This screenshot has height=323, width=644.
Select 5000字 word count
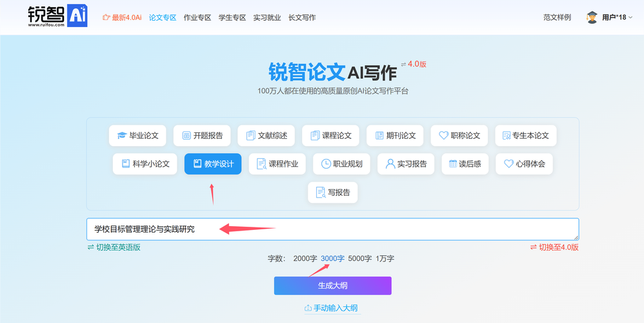coord(360,258)
